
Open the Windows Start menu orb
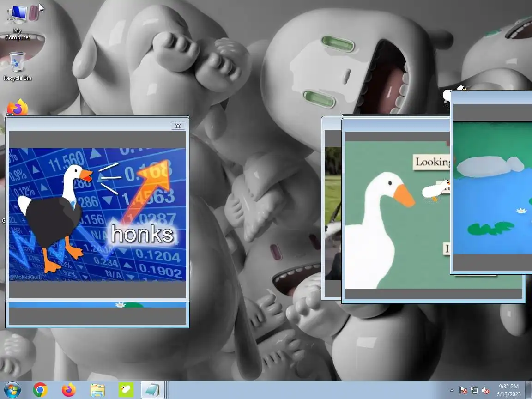pos(12,390)
